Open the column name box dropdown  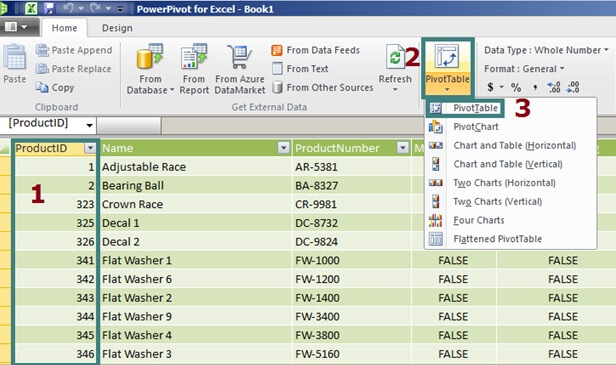[90, 125]
